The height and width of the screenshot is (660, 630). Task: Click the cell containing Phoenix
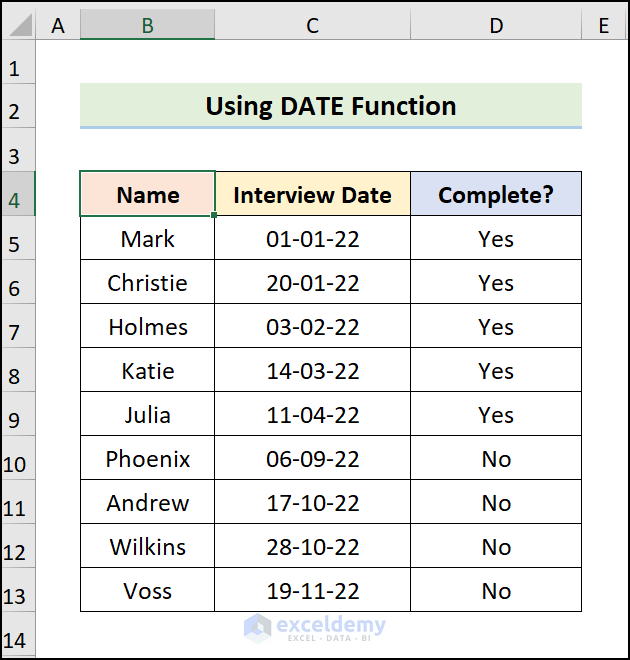tap(147, 459)
